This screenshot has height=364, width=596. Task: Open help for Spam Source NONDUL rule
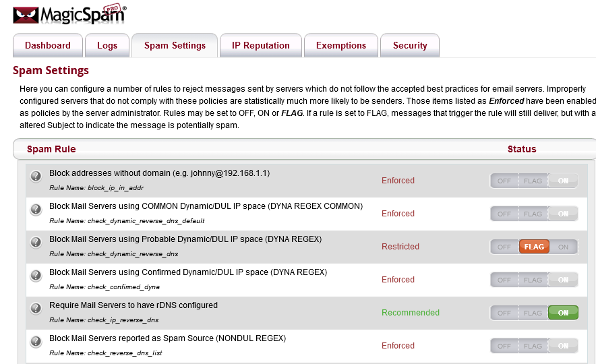[36, 341]
